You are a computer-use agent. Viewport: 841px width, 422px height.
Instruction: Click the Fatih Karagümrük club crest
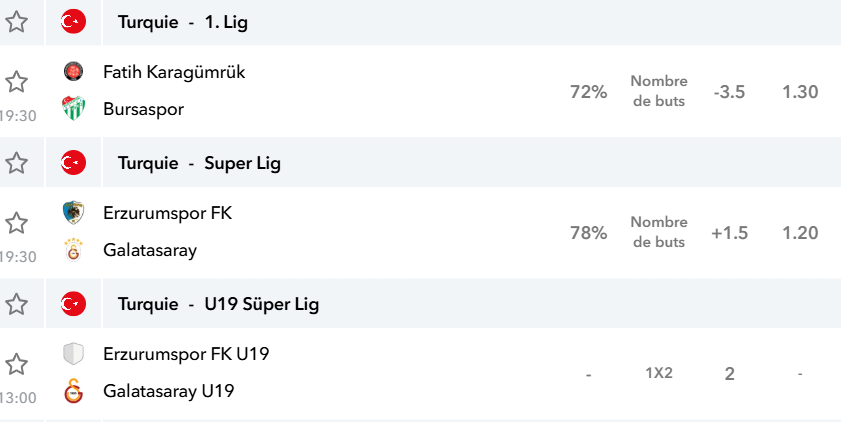coord(73,71)
